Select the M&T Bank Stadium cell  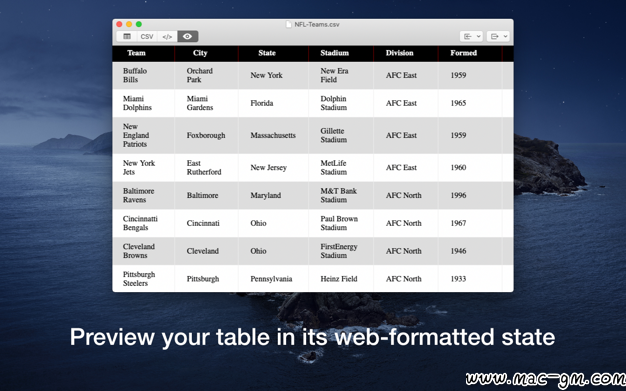click(x=341, y=195)
